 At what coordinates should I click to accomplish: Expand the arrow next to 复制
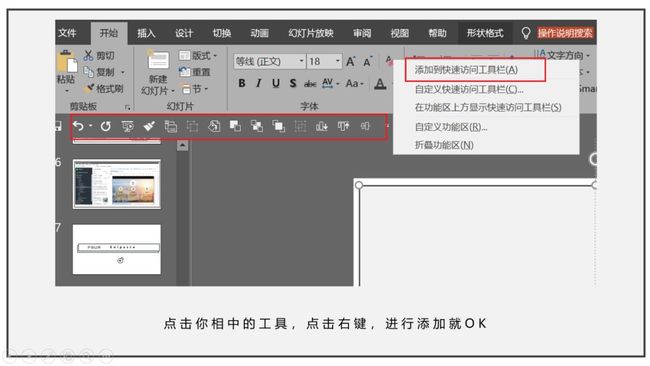pyautogui.click(x=123, y=72)
